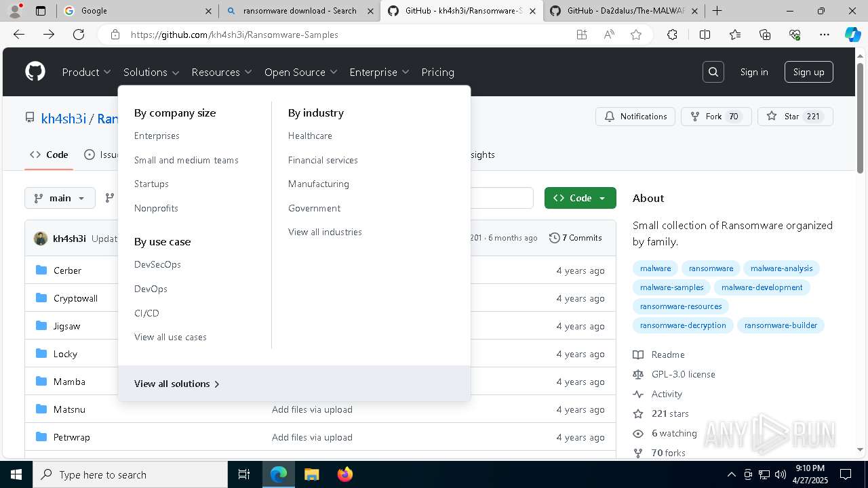Screen dimensions: 868x488
Task: Show hidden tray icons chevron
Action: 731,474
